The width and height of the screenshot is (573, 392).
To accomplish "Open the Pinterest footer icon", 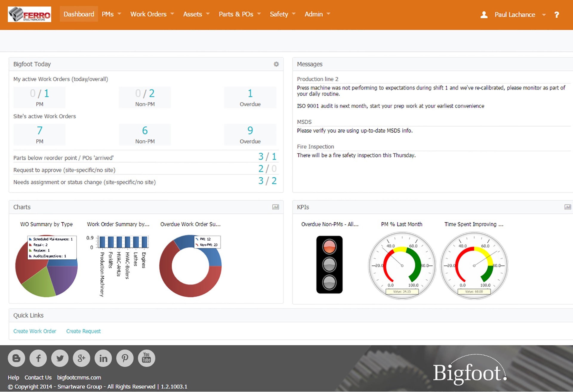I will tap(125, 358).
